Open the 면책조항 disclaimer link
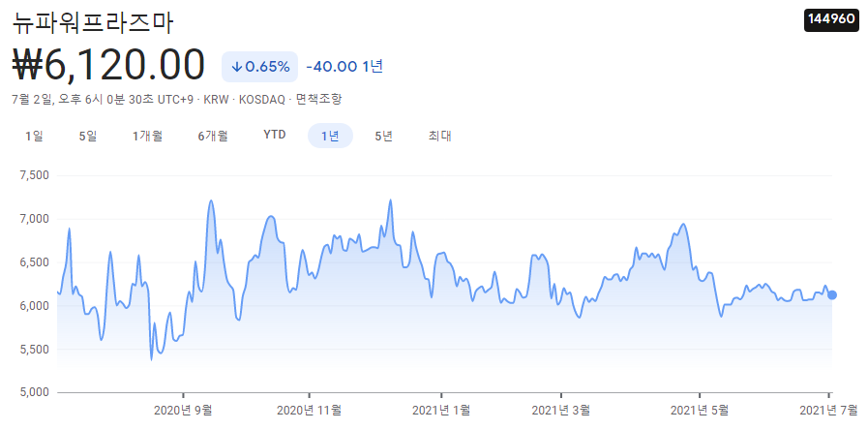The height and width of the screenshot is (430, 868). point(319,100)
